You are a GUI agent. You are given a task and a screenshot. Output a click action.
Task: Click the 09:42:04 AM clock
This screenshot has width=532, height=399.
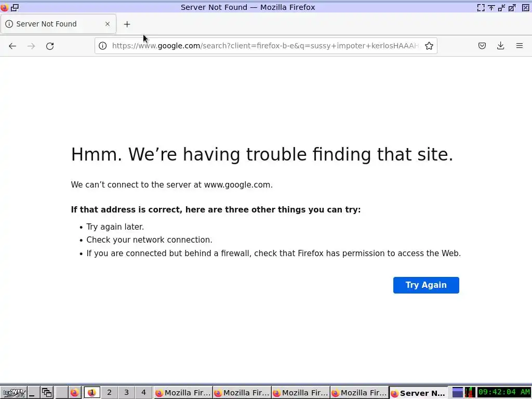coord(504,393)
